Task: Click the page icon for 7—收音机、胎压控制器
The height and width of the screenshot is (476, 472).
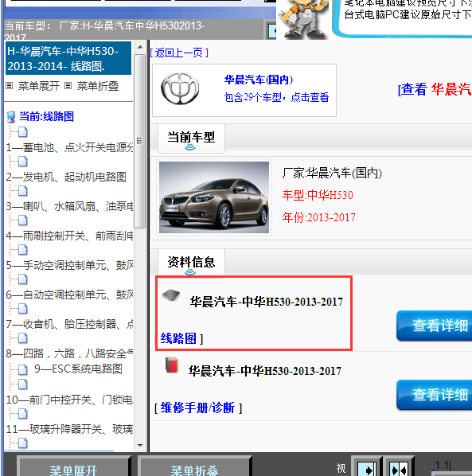Action: point(23,309)
